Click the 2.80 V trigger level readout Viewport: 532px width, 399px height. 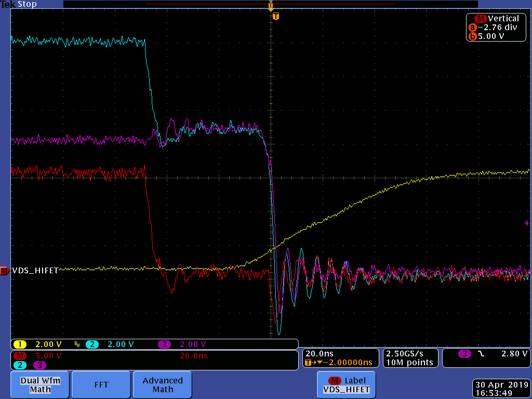[514, 354]
